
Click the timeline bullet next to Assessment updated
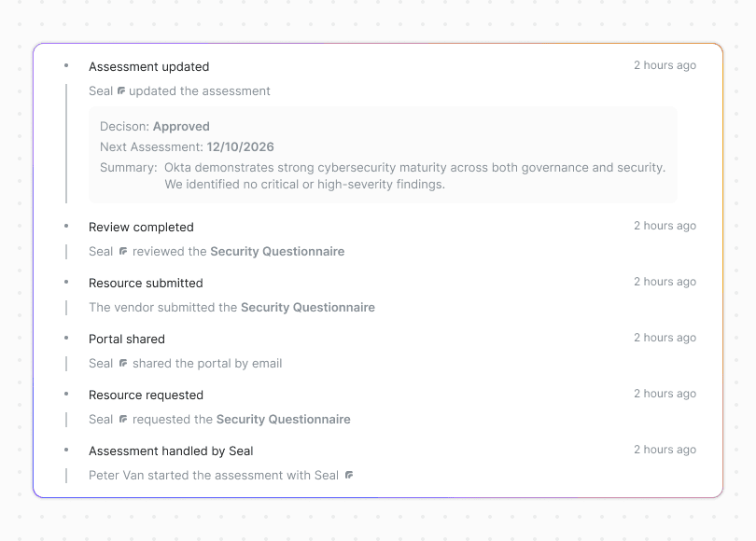click(66, 65)
